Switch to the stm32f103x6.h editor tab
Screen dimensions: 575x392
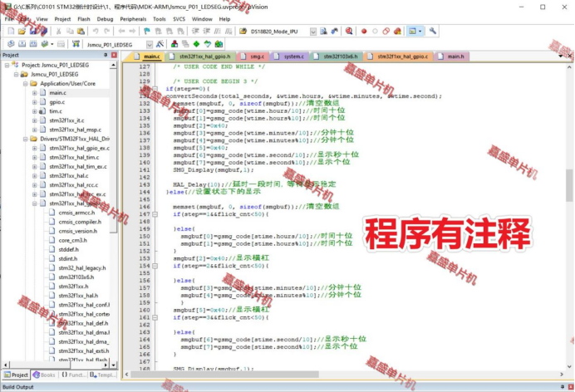point(337,56)
